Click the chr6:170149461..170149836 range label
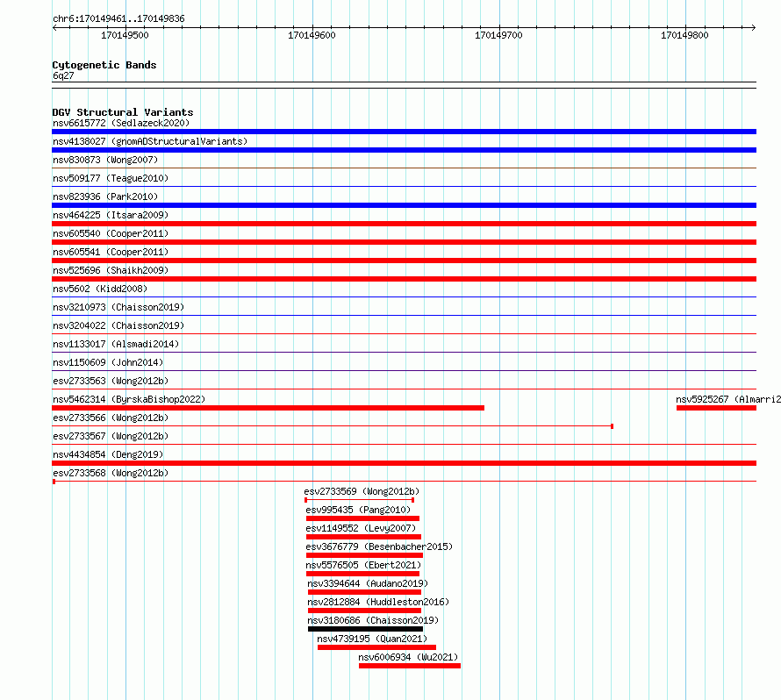The height and width of the screenshot is (700, 781). click(118, 18)
